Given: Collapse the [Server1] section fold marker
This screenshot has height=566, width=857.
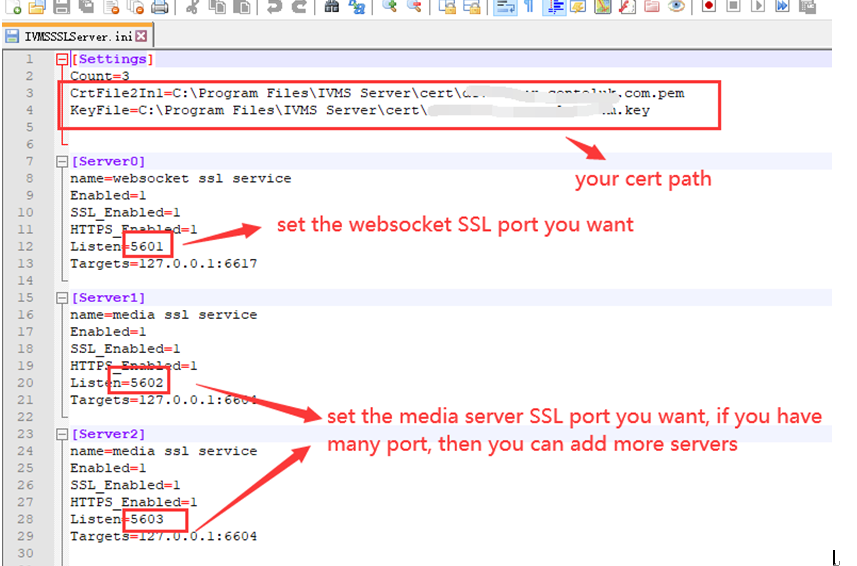Looking at the screenshot, I should coord(62,298).
